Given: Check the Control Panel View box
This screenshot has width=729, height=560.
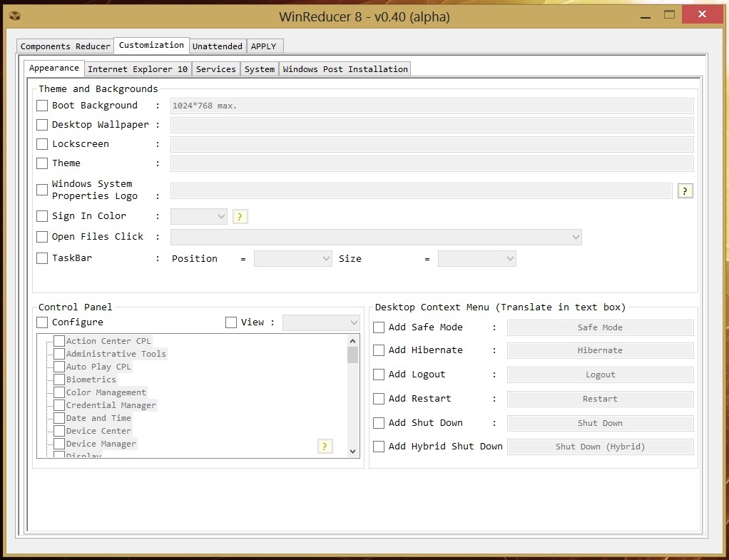Looking at the screenshot, I should click(x=231, y=322).
